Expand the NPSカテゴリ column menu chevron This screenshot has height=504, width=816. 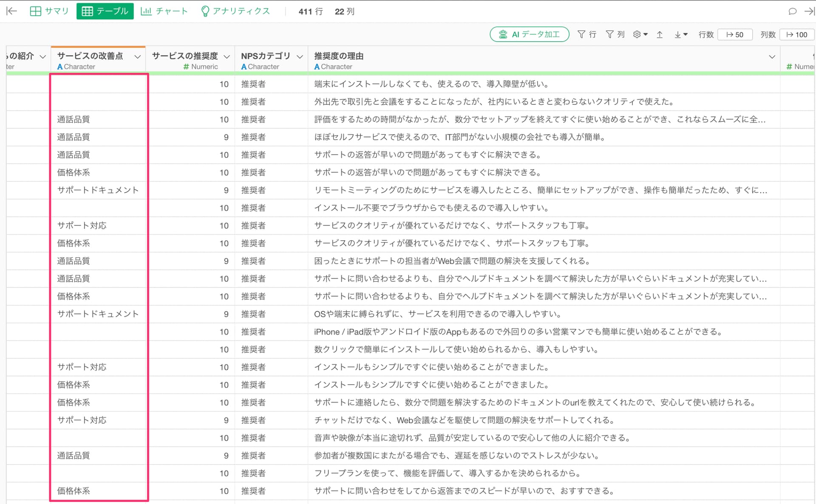tap(300, 56)
